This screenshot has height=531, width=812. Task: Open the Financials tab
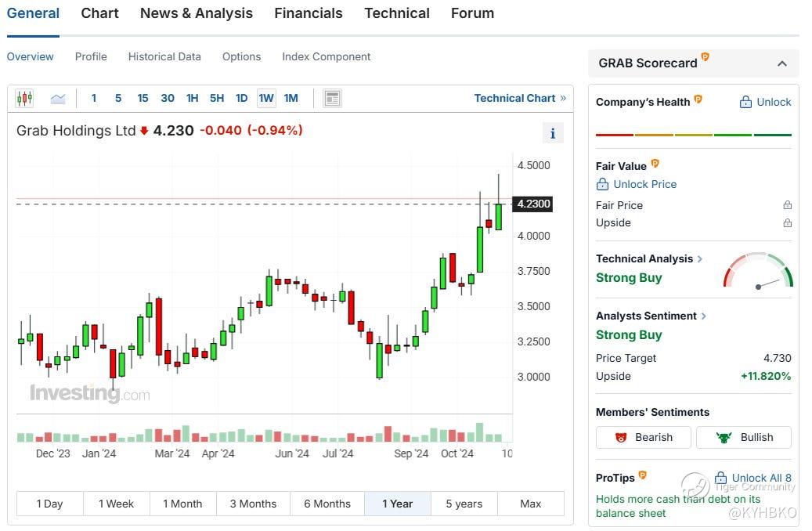coord(309,13)
